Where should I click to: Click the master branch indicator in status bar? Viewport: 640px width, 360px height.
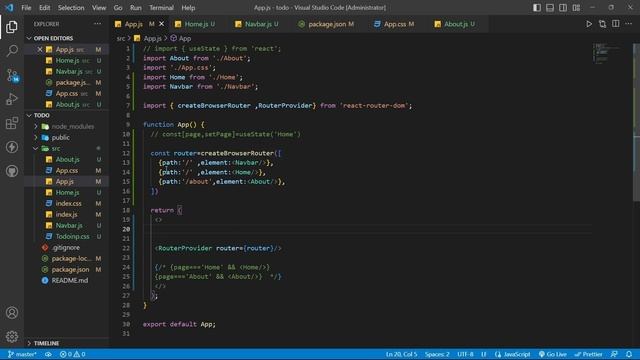click(22, 354)
